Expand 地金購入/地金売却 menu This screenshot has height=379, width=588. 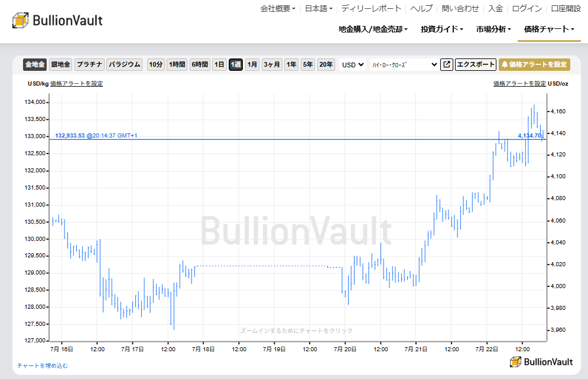pos(373,29)
